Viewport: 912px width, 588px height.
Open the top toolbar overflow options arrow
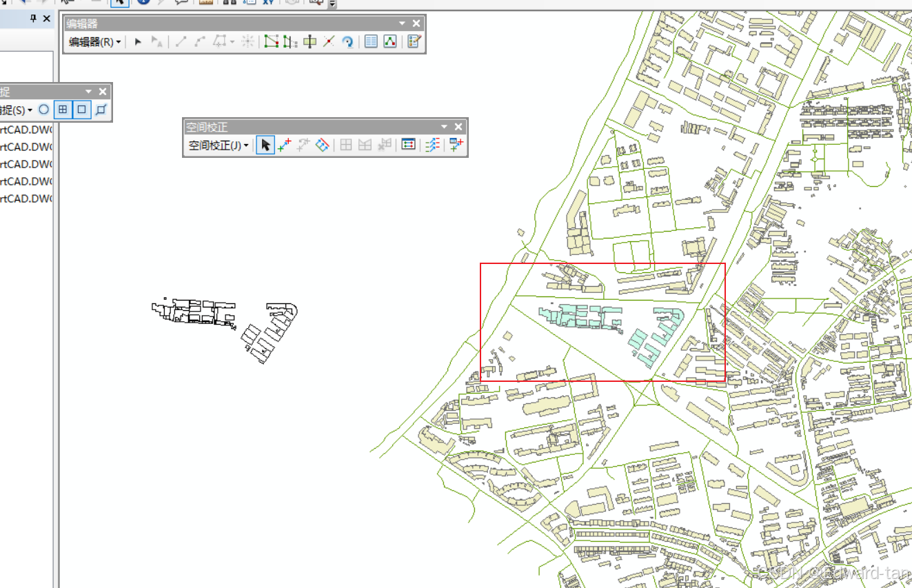pos(332,4)
